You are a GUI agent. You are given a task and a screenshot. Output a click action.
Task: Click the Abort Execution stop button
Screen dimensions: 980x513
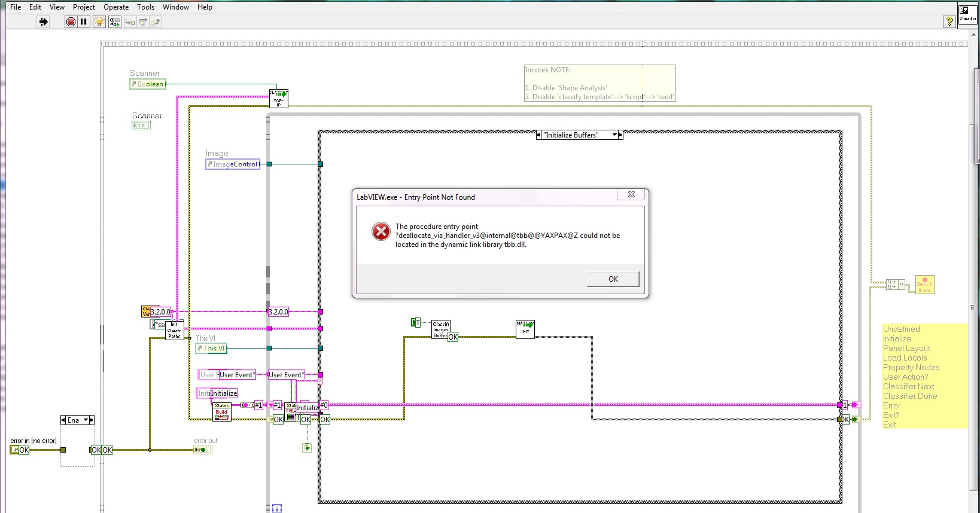71,22
